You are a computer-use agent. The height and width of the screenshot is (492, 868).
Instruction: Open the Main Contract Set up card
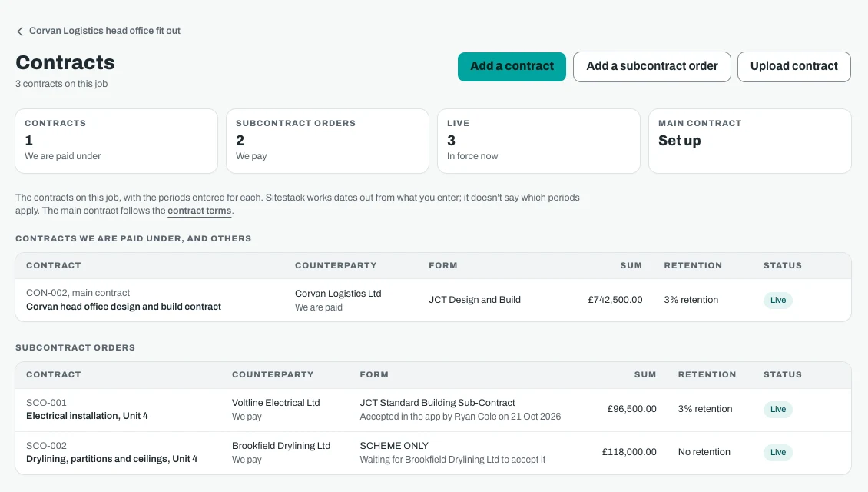(750, 141)
